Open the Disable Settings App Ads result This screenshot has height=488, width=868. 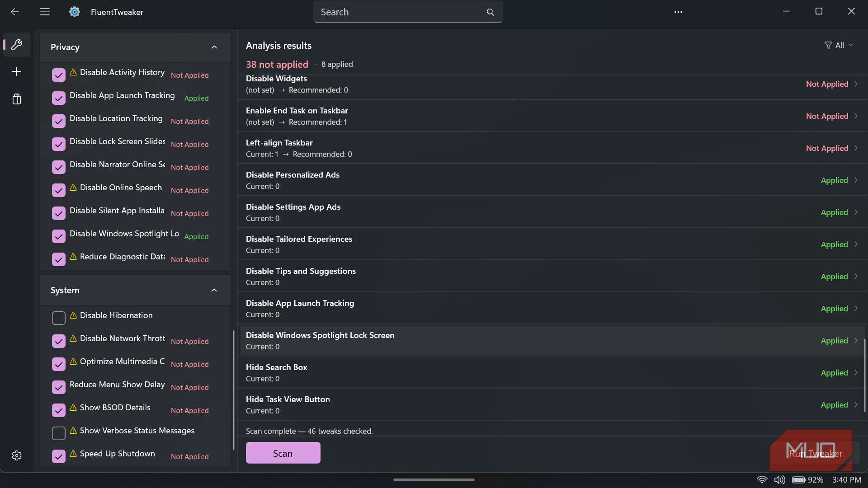(552, 212)
